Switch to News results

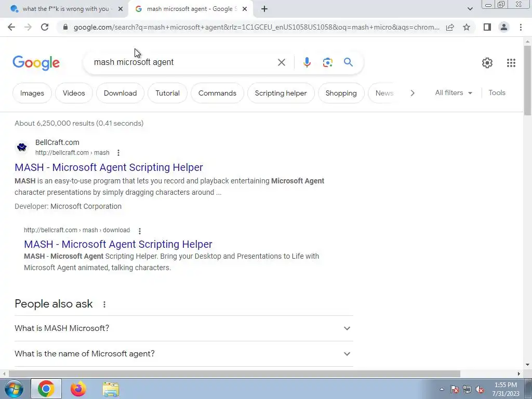[x=384, y=93]
